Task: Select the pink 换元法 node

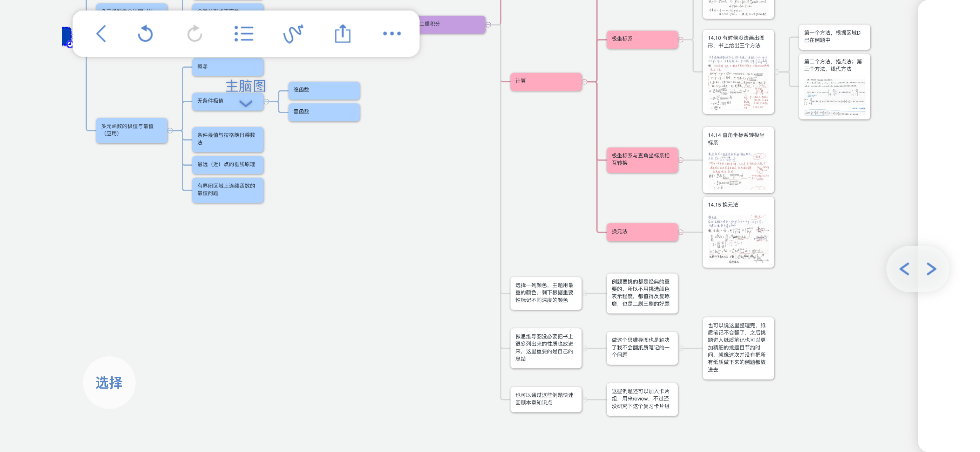Action: point(642,232)
